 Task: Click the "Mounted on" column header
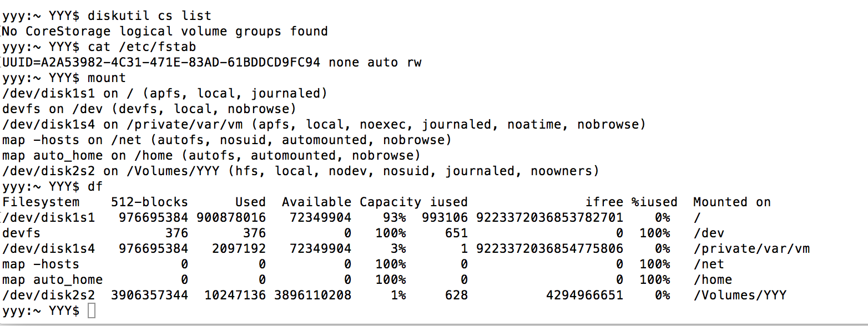731,202
